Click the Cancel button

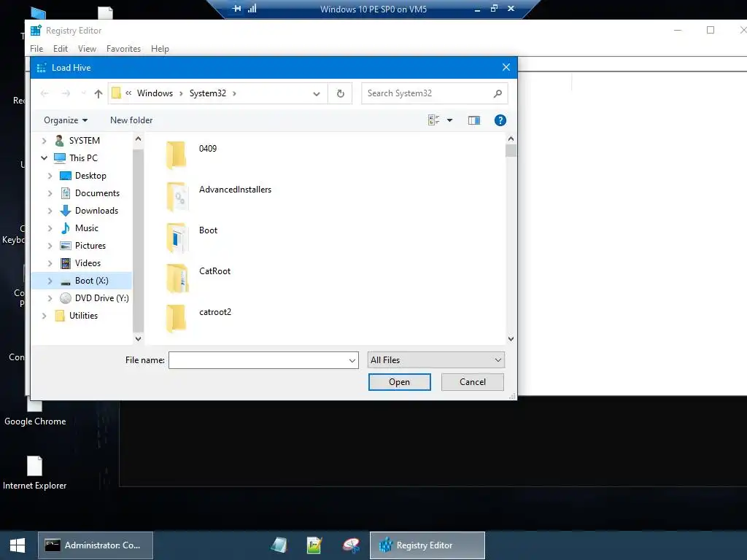(472, 382)
